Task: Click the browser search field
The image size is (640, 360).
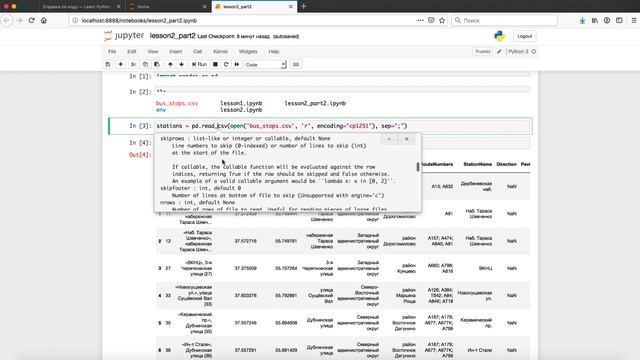Action: (504, 20)
